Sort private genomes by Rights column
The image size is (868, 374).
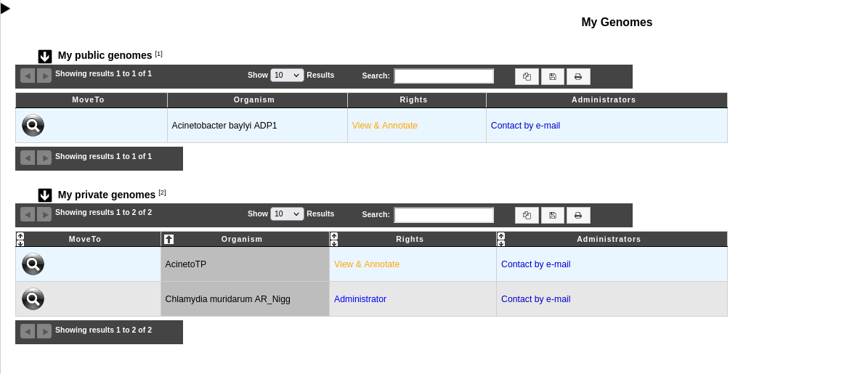(x=413, y=239)
